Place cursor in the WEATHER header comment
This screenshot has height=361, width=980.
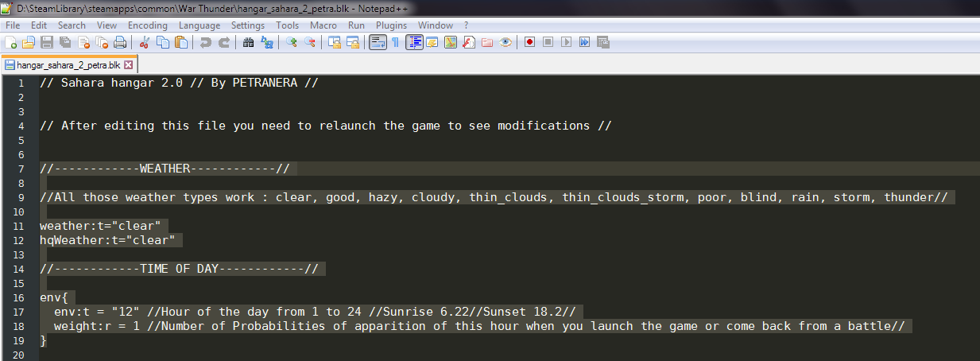165,169
